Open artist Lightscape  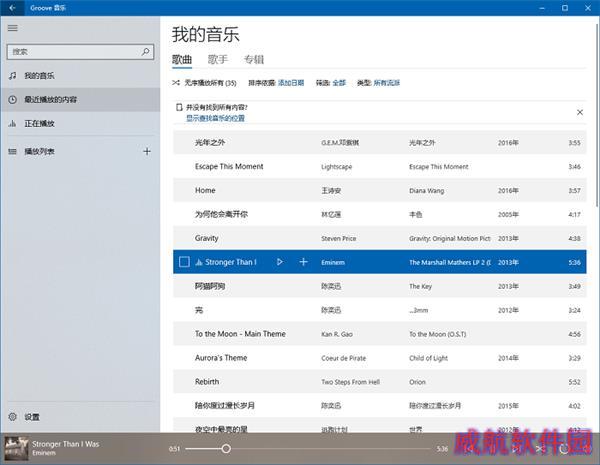tap(337, 167)
